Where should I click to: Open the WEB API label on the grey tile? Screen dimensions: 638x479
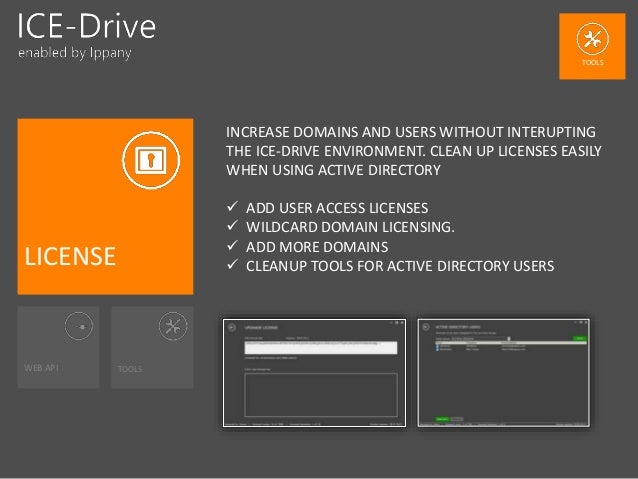click(x=42, y=368)
